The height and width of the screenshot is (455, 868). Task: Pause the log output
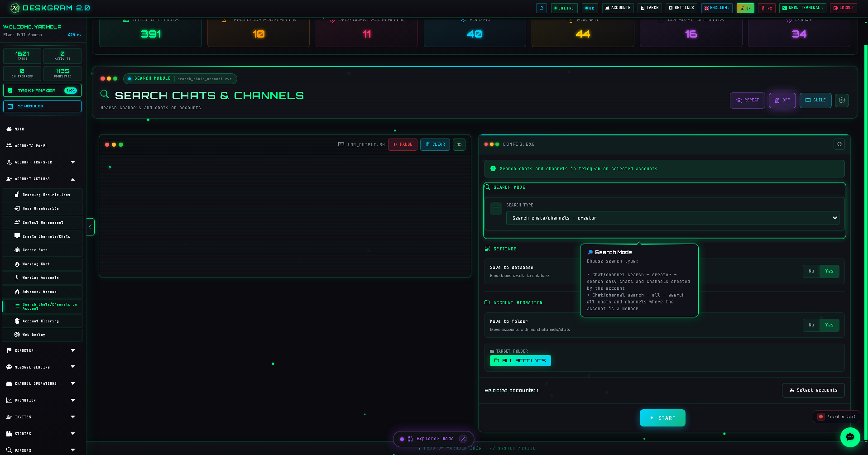tap(403, 144)
